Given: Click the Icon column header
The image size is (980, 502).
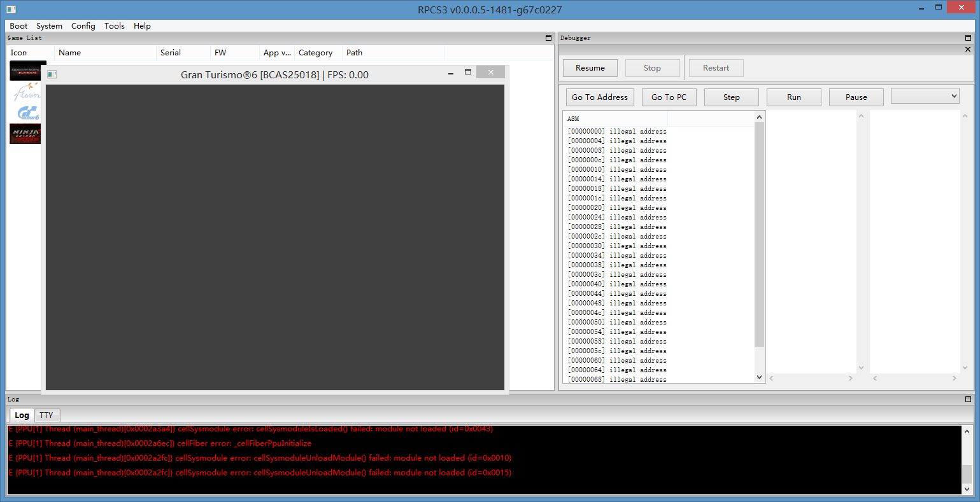Looking at the screenshot, I should coord(31,53).
